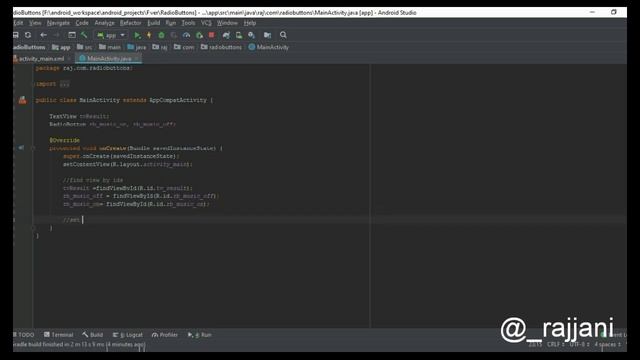This screenshot has width=640, height=360.
Task: Click the com breadcrumb folder
Action: tap(184, 47)
